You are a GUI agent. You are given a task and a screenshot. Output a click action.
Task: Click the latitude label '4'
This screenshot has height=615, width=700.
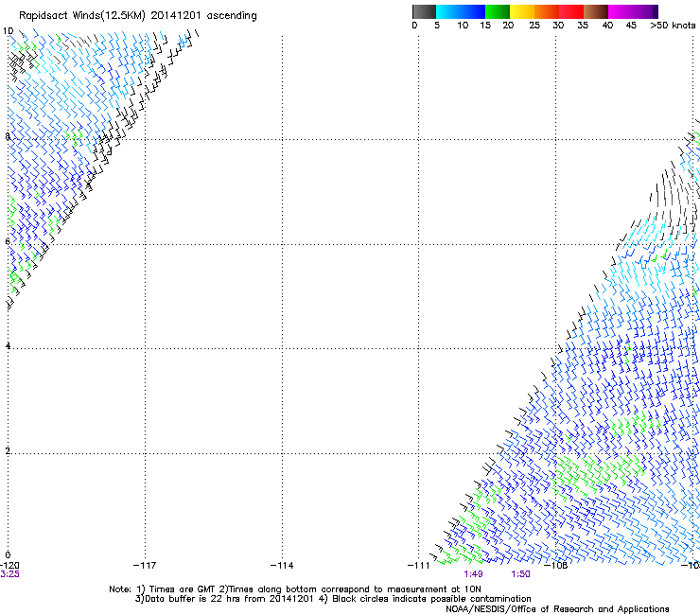click(x=8, y=345)
